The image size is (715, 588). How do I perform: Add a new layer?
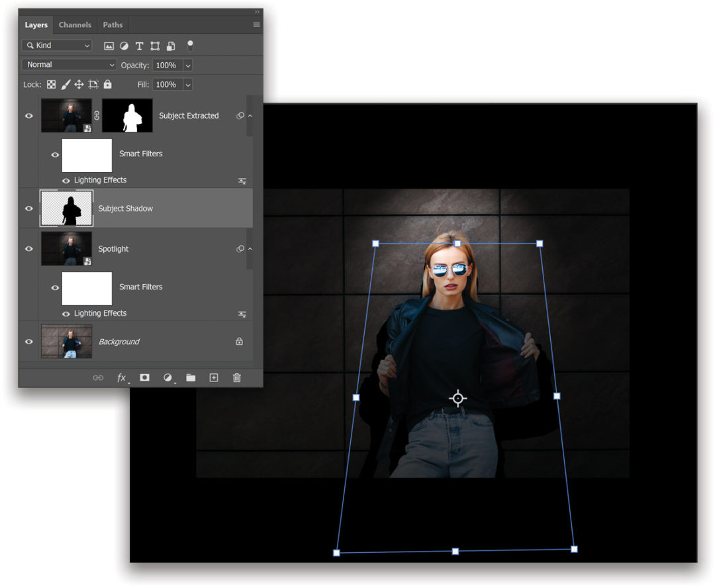click(213, 377)
